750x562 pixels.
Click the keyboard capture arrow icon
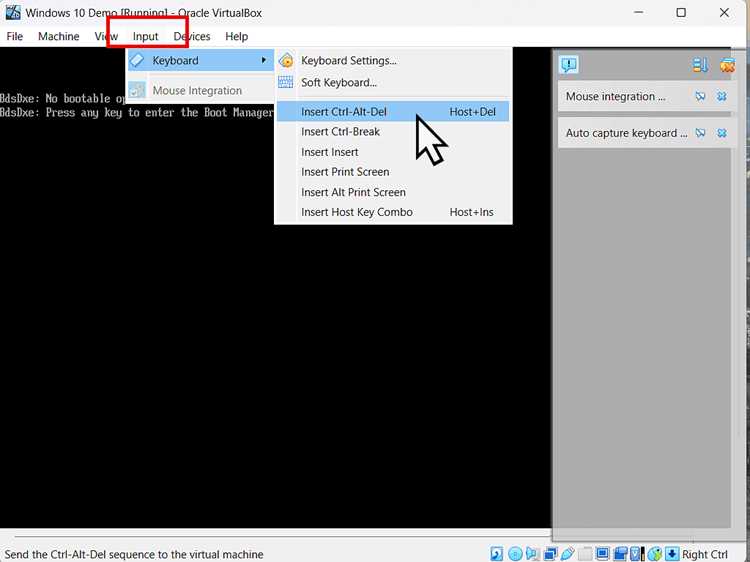672,554
